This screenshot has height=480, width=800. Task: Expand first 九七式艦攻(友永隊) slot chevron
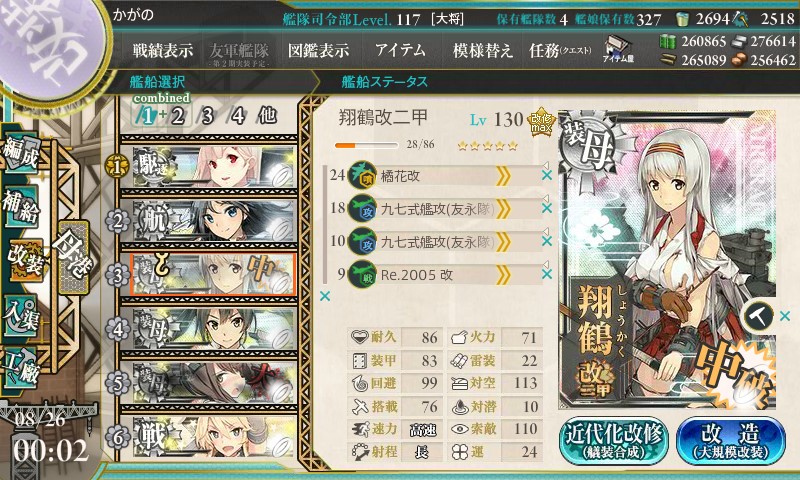point(503,209)
